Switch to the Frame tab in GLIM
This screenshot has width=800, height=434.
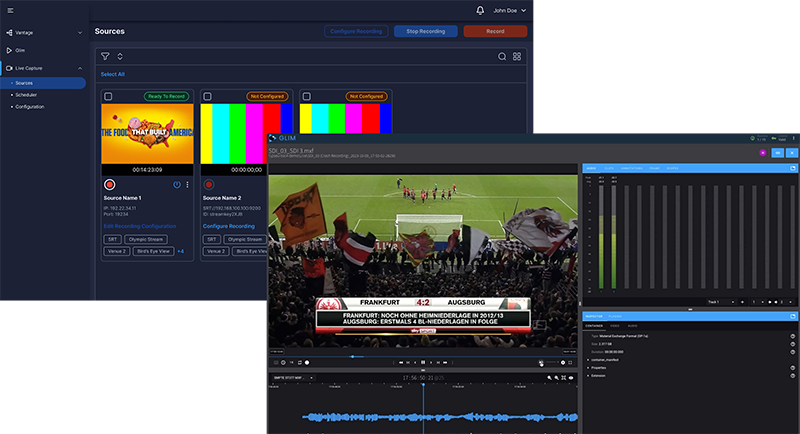click(x=655, y=168)
